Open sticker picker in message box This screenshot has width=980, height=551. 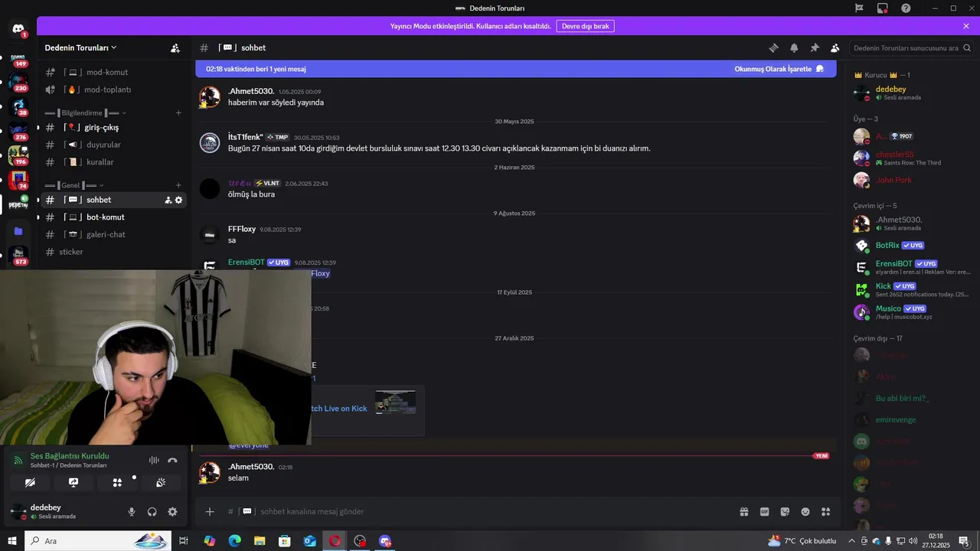(785, 511)
